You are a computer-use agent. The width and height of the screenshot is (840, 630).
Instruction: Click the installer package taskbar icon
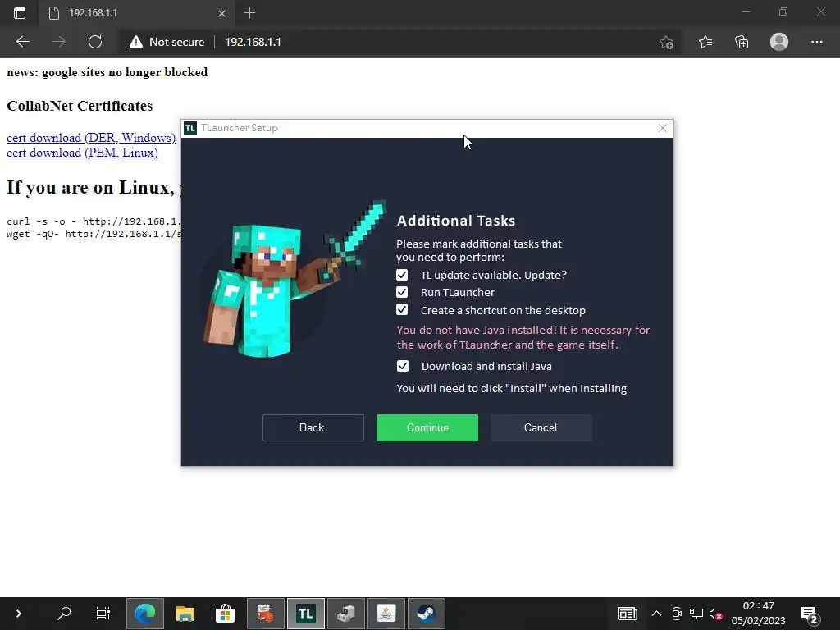[346, 614]
